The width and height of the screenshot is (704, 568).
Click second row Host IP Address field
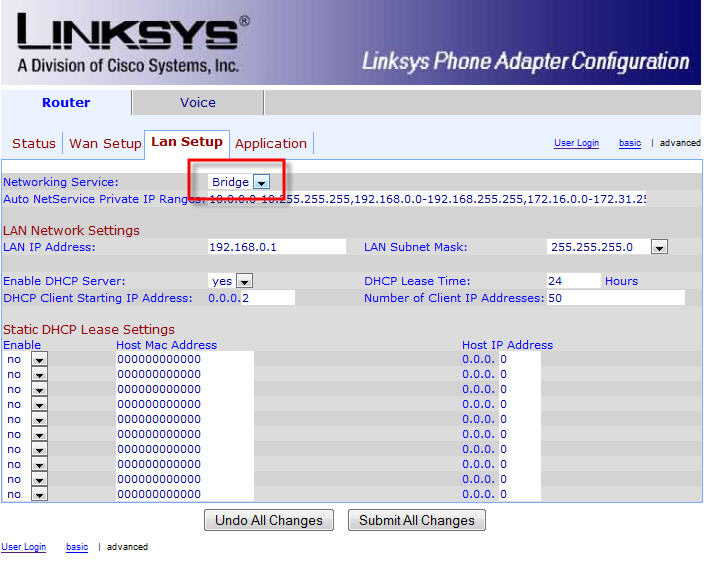519,374
